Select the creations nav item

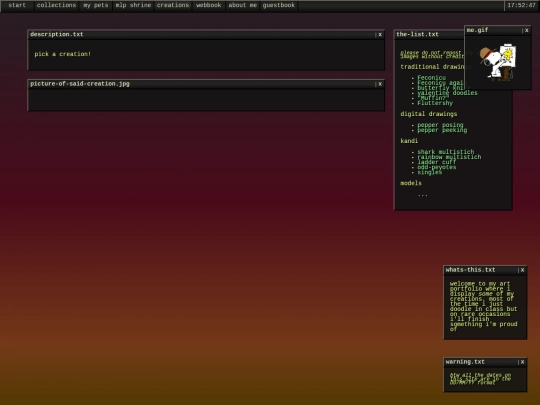pyautogui.click(x=173, y=5)
